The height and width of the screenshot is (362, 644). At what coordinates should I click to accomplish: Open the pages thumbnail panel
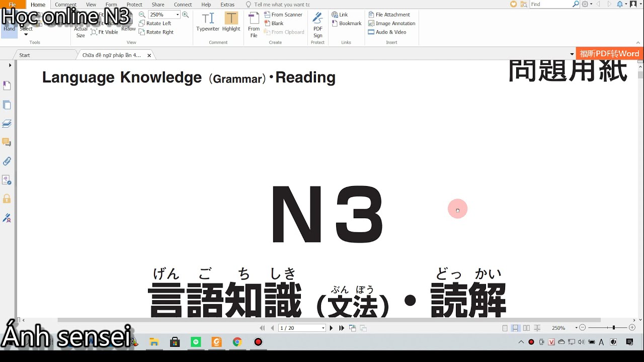(7, 105)
